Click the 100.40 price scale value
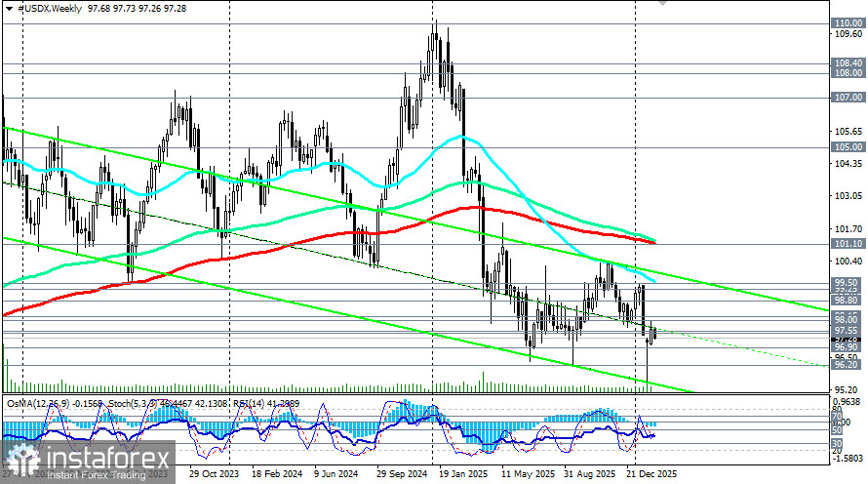Screen dimensions: 868x484 pos(848,261)
